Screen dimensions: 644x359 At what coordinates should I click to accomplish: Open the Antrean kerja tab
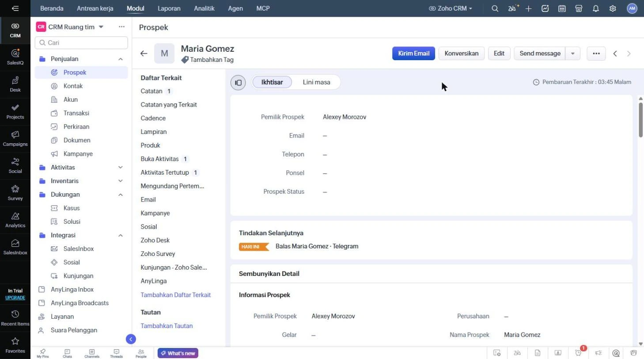(x=95, y=8)
